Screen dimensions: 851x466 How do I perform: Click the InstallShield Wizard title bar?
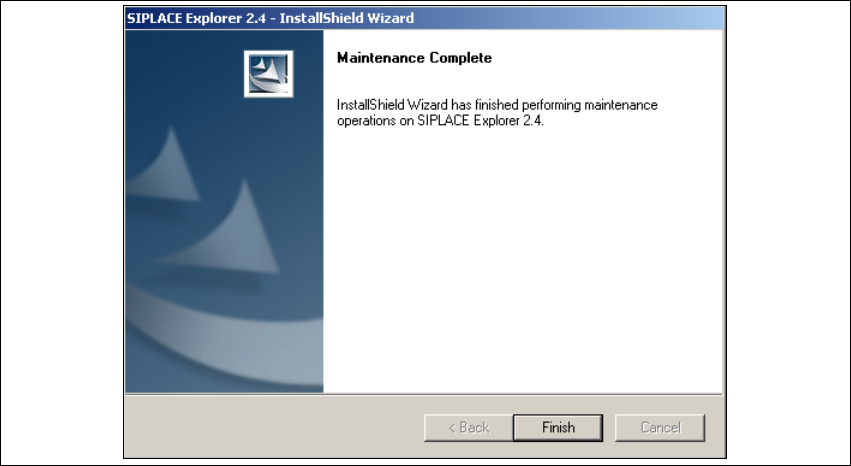(424, 18)
